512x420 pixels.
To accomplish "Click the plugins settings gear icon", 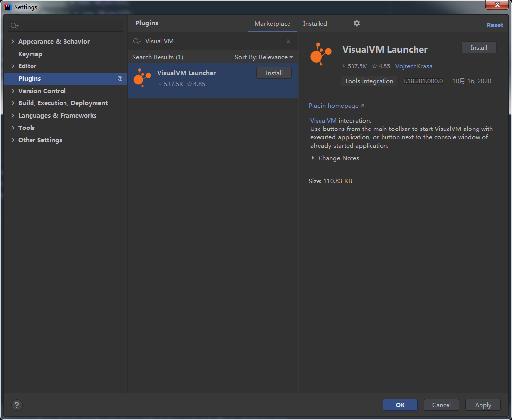I will (x=357, y=23).
